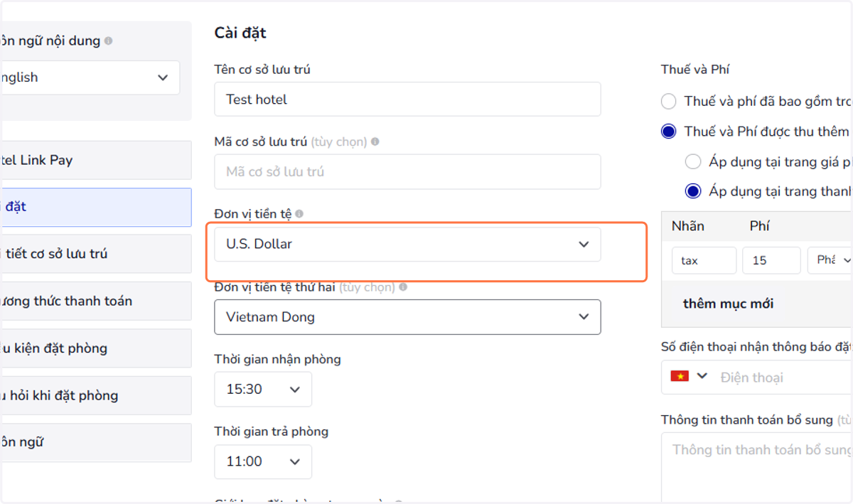Click the 'Tên cơ sở lưu trú' label

click(x=262, y=70)
